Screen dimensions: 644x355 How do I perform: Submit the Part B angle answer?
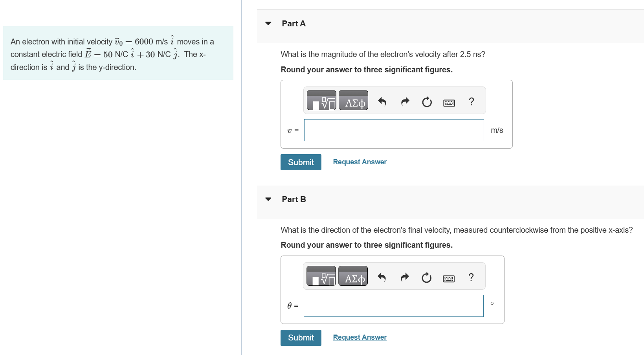point(301,338)
